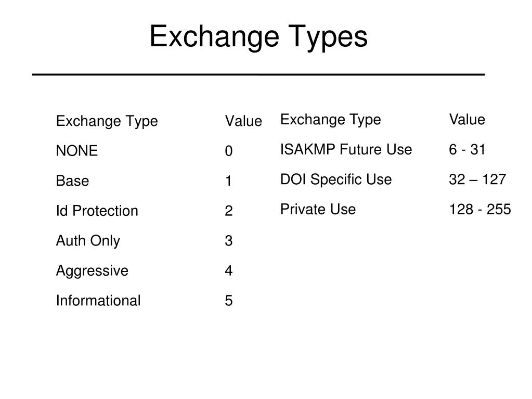Click the horizontal divider line under title

(258, 74)
